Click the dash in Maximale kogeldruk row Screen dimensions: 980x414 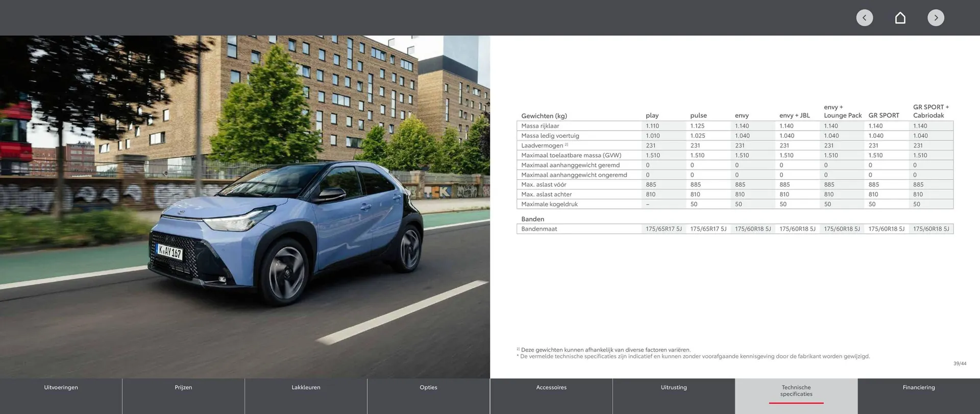point(648,204)
